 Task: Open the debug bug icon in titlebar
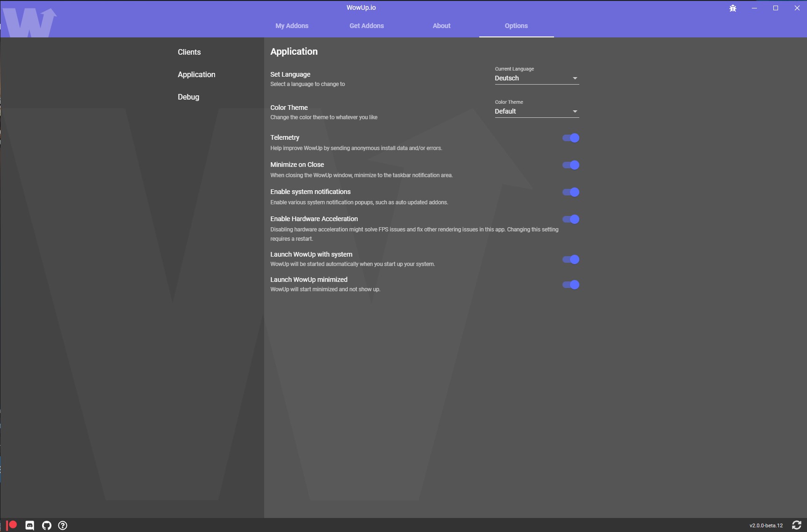(733, 7)
